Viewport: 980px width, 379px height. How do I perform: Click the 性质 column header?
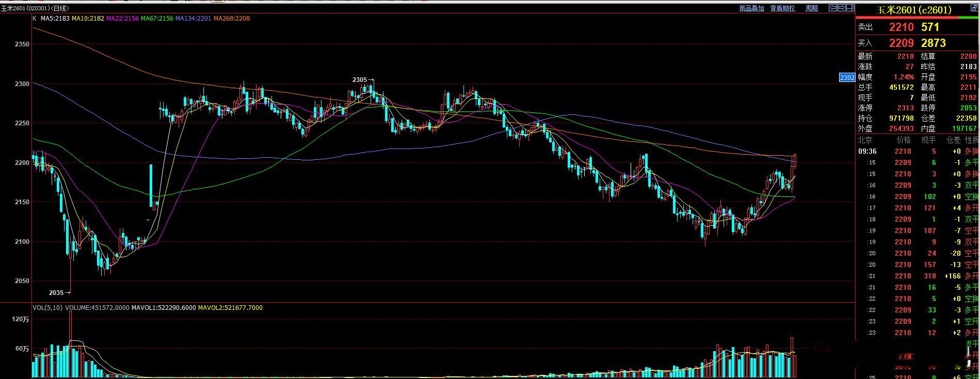point(972,140)
